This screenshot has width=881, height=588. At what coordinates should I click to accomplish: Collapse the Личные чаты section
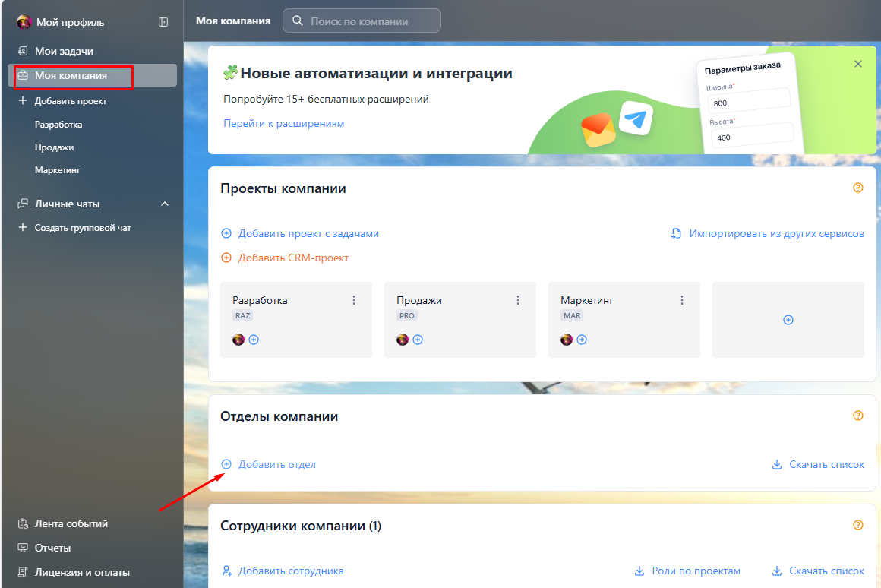(x=165, y=204)
